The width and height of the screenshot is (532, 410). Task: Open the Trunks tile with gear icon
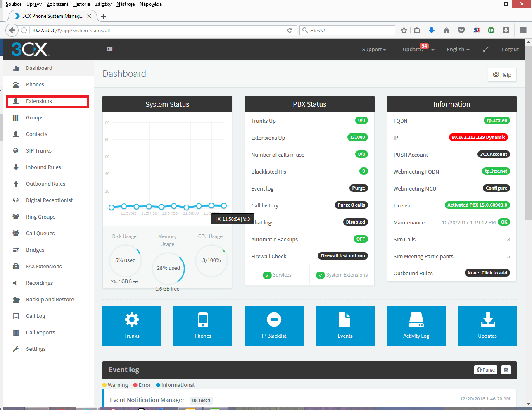pyautogui.click(x=132, y=326)
